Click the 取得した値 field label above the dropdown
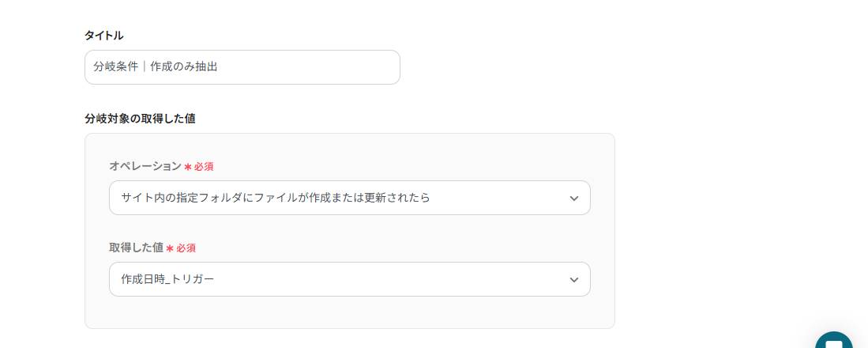 136,248
